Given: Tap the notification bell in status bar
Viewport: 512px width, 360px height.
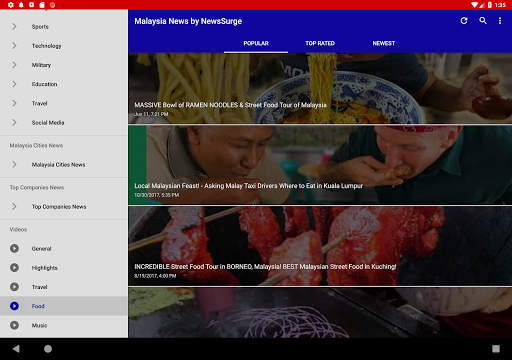Looking at the screenshot, I should pos(21,5).
